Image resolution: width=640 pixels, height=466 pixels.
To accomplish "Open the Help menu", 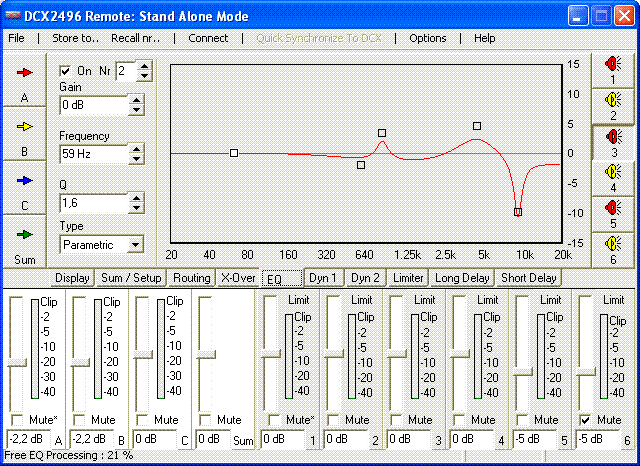I will [x=484, y=38].
